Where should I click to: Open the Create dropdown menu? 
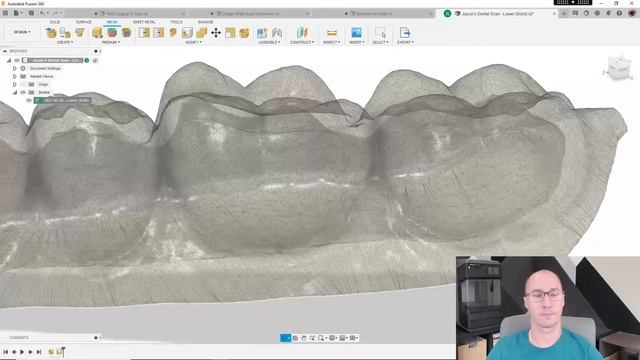coord(65,42)
